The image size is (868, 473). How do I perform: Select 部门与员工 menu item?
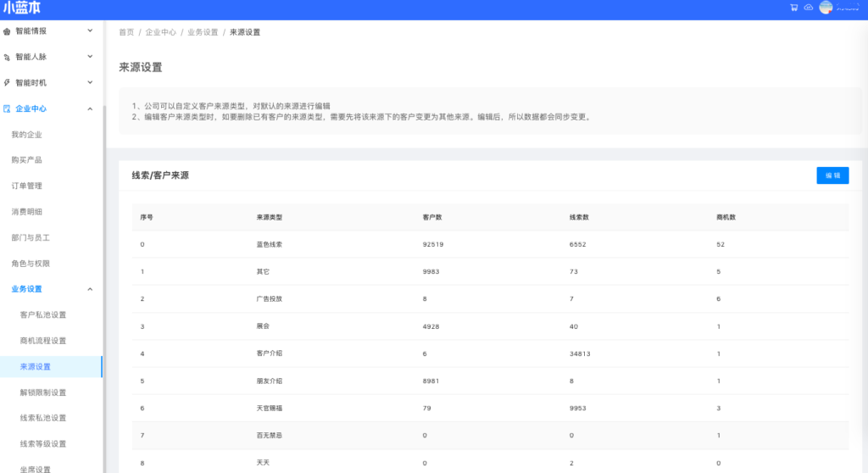[31, 238]
